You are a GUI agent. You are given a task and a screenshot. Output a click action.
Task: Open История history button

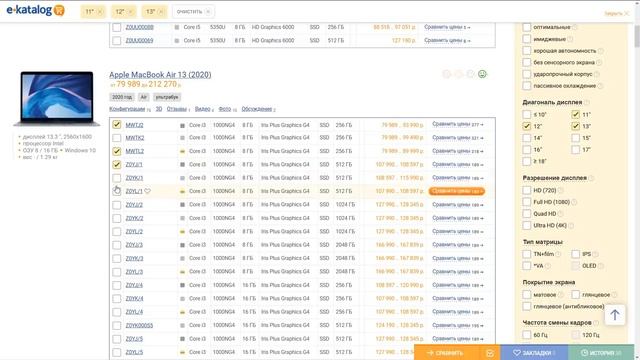[601, 353]
